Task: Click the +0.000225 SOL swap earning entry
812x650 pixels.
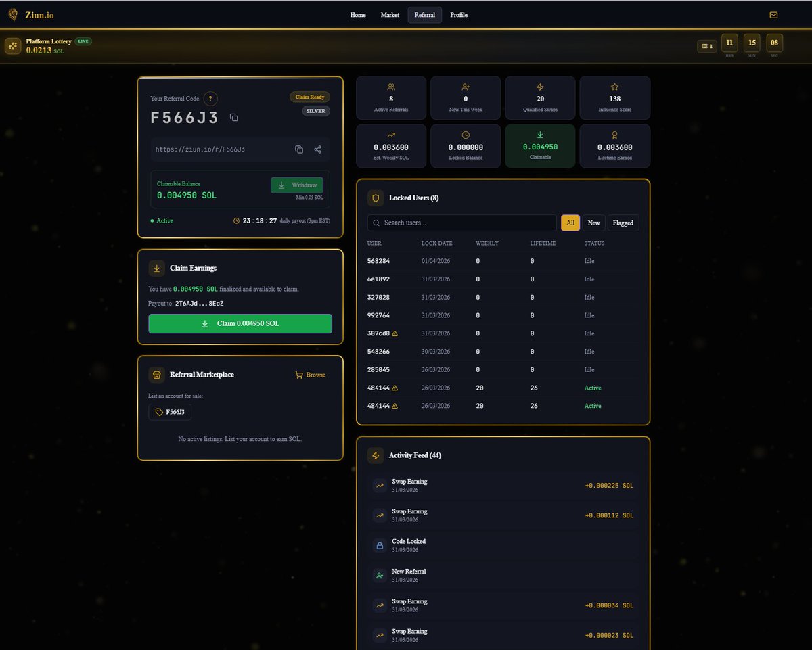Action: 503,486
